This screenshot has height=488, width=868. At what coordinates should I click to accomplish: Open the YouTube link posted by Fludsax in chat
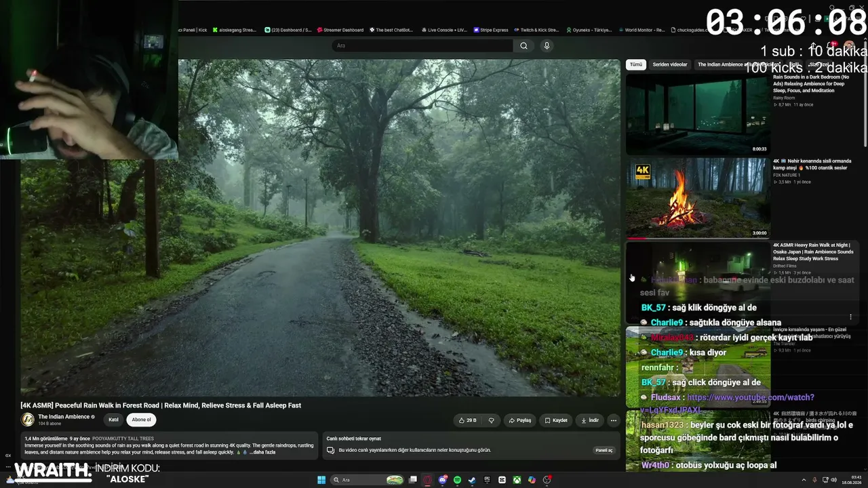click(727, 404)
